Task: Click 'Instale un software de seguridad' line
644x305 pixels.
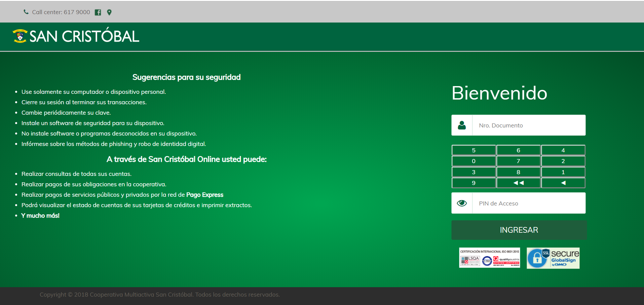Action: pyautogui.click(x=93, y=123)
